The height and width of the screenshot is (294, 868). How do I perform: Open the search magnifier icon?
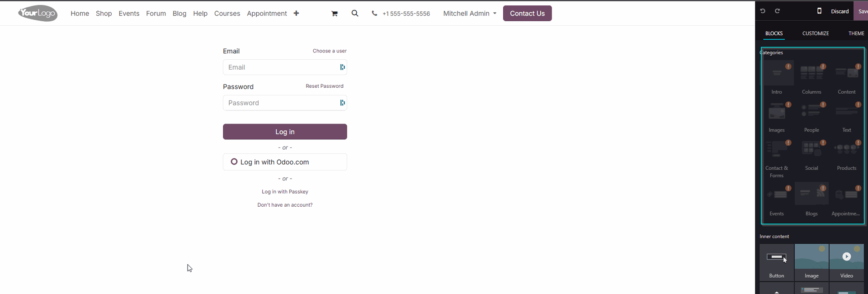[x=355, y=14]
